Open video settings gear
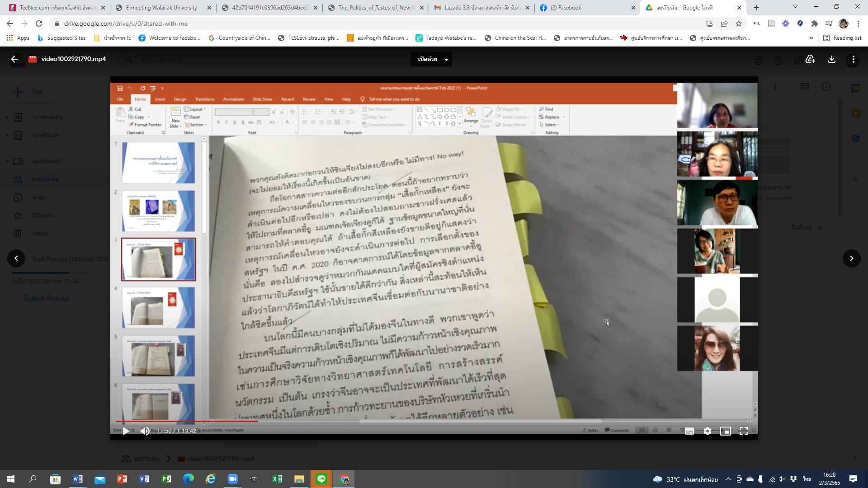Screen dimensions: 868x488 click(708, 431)
